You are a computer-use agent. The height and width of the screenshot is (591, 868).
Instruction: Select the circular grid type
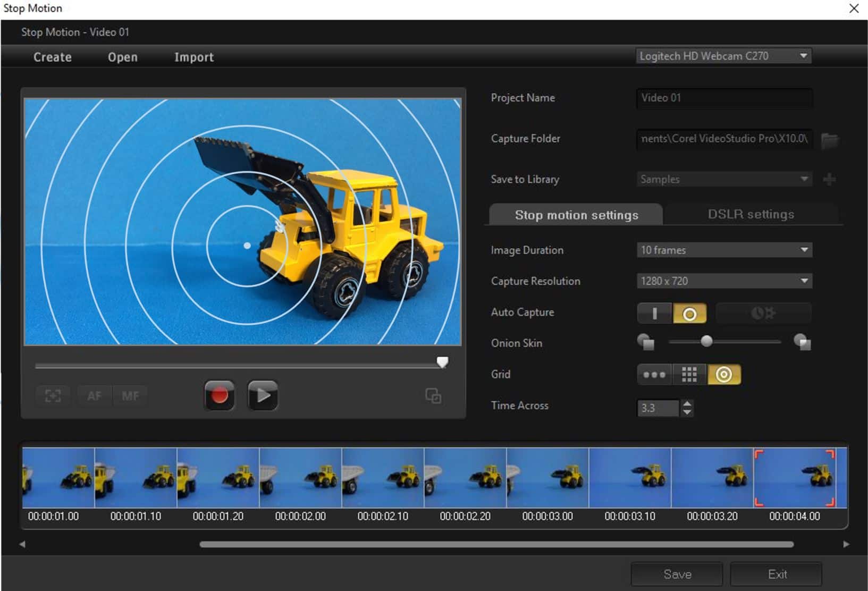723,375
